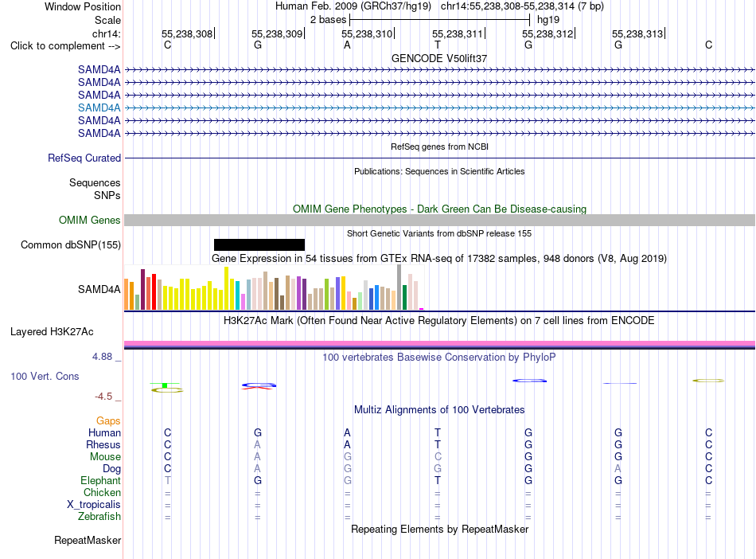
Task: Click the pink H3K27Ac signal band
Action: tap(439, 343)
